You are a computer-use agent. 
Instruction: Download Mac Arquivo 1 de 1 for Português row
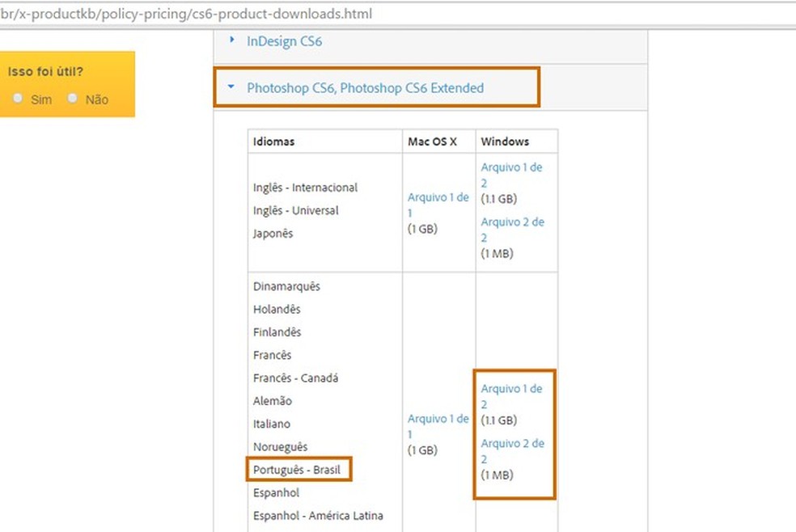[x=438, y=426]
